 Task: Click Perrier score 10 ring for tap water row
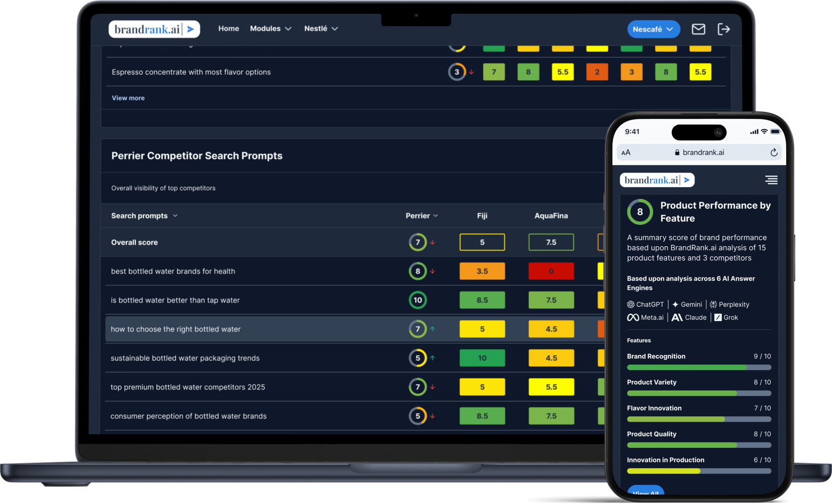(x=418, y=300)
